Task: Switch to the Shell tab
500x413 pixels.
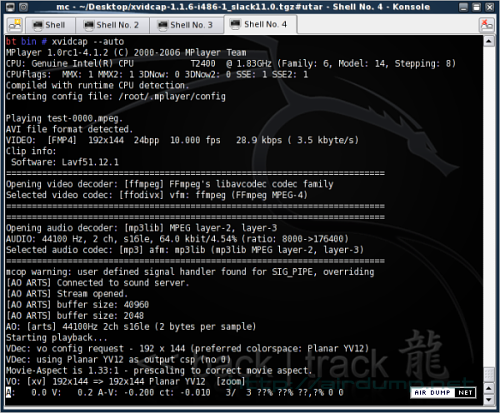Action: 50,25
